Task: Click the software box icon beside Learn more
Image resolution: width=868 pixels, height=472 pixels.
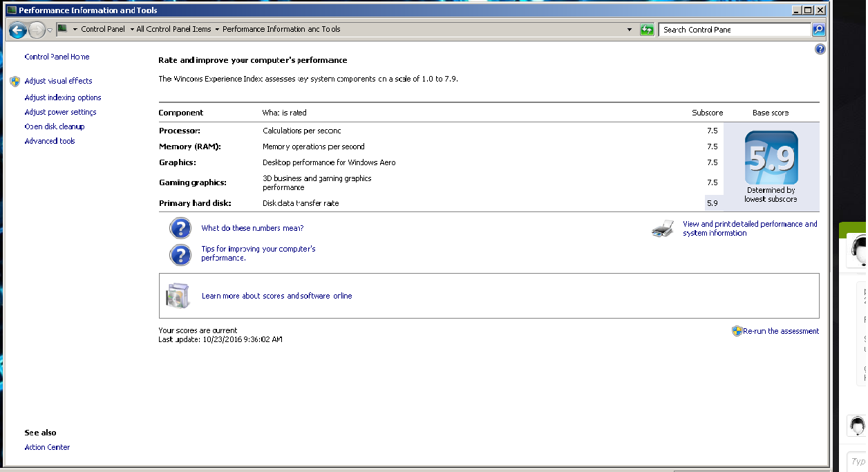Action: coord(177,296)
